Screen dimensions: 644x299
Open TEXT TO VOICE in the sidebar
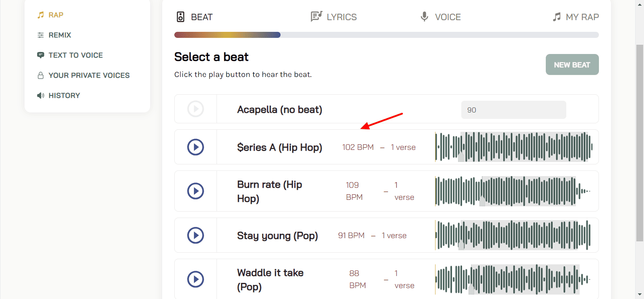75,55
